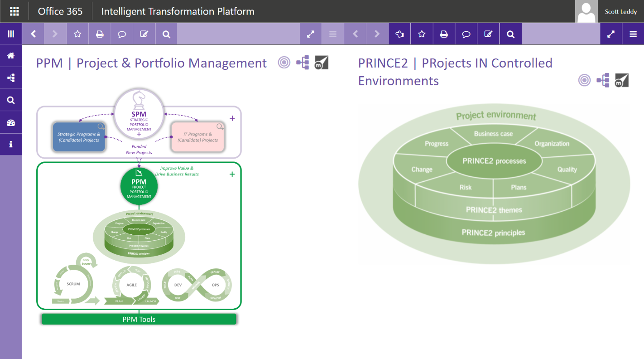Open PPM Project Portfolio Management circle
The image size is (644, 359).
139,186
